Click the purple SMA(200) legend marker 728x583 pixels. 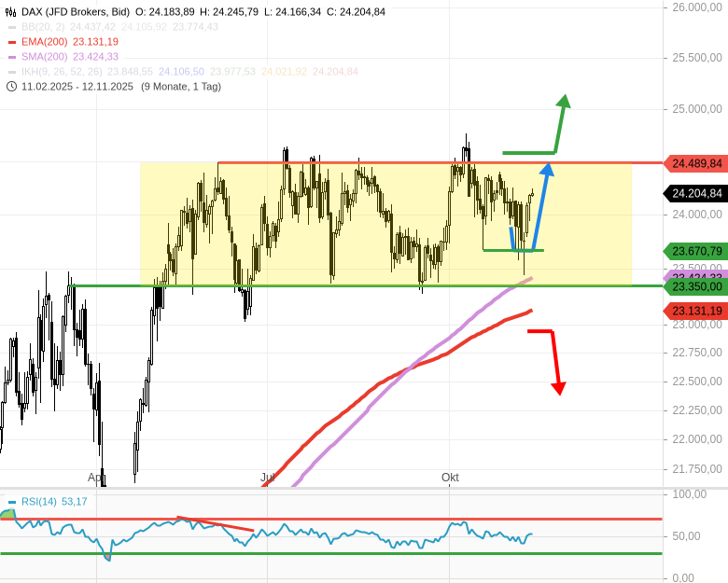pyautogui.click(x=12, y=57)
